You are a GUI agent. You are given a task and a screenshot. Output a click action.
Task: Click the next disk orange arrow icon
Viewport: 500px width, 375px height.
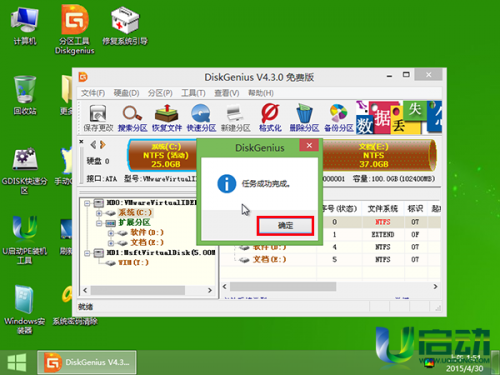click(x=103, y=145)
